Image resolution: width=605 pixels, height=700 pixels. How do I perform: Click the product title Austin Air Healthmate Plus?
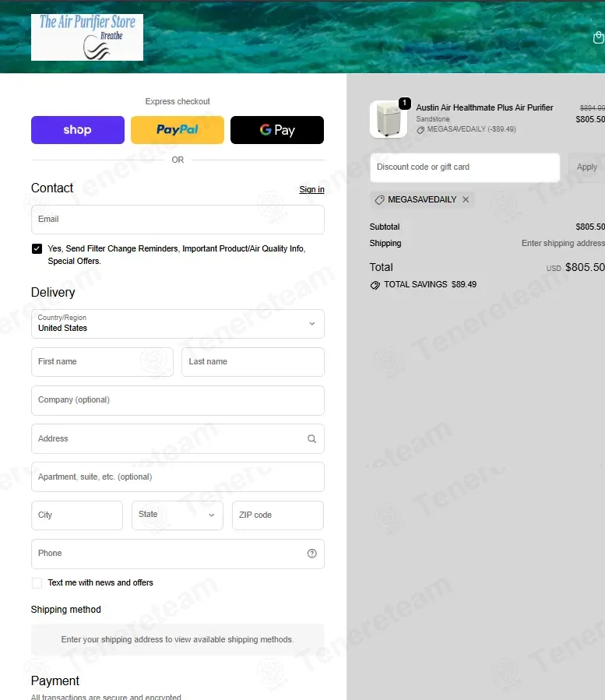click(484, 107)
